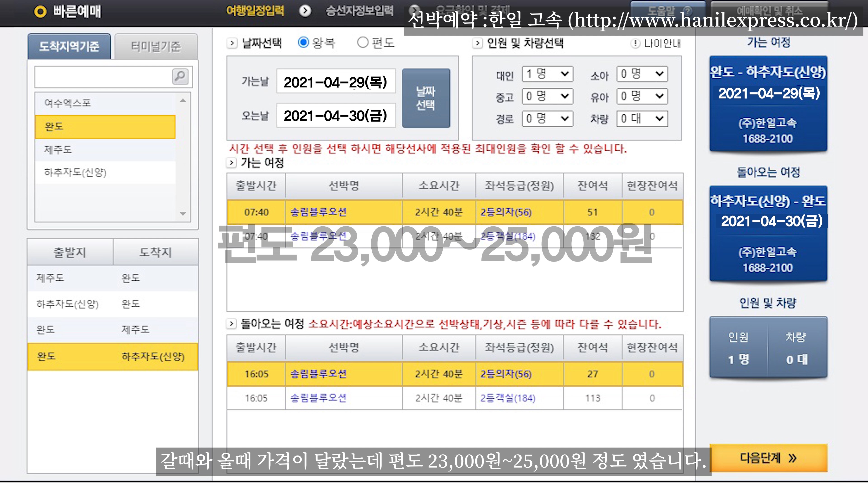This screenshot has width=868, height=488.
Task: Click the search magnifier icon in destination box
Action: [180, 76]
